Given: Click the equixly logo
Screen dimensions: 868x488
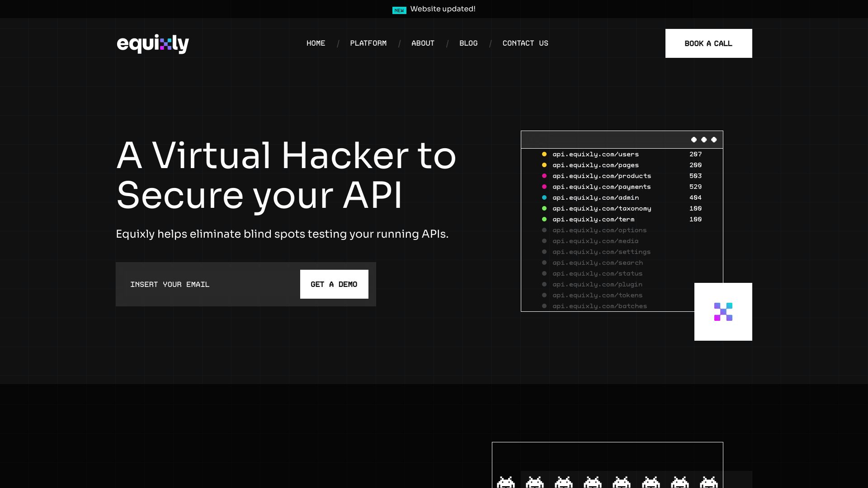Looking at the screenshot, I should point(153,44).
